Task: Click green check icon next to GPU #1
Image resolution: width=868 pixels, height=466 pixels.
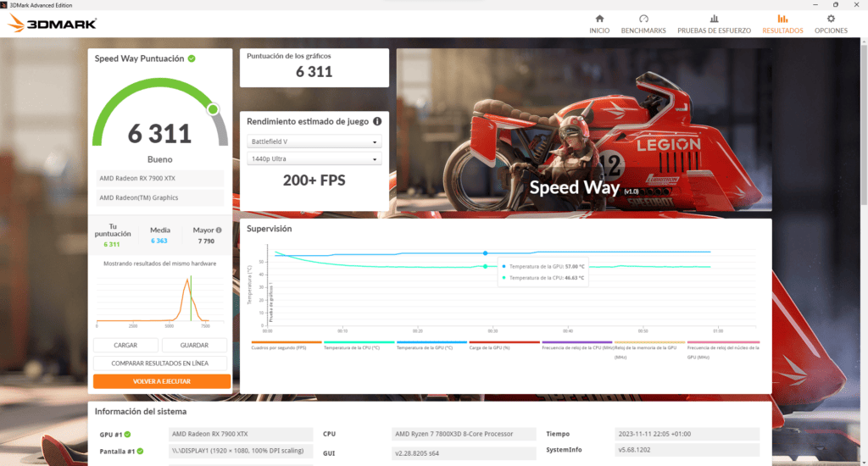Action: pos(140,434)
